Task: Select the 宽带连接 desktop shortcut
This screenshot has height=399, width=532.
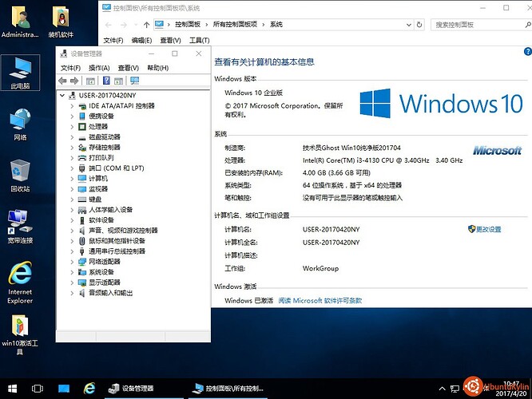Action: click(x=20, y=227)
